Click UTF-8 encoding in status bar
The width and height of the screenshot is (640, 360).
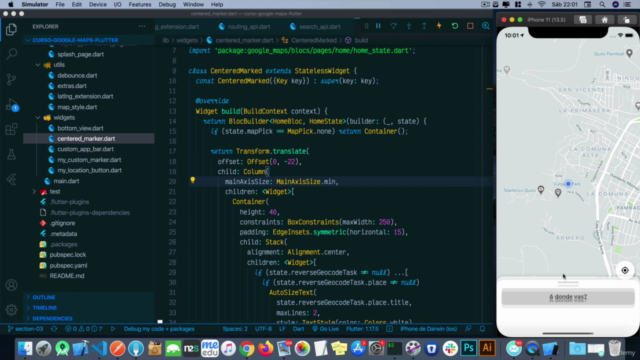[263, 329]
